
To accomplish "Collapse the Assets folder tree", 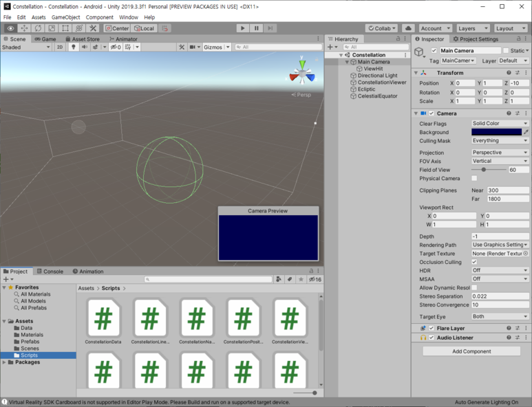I will tap(4, 321).
